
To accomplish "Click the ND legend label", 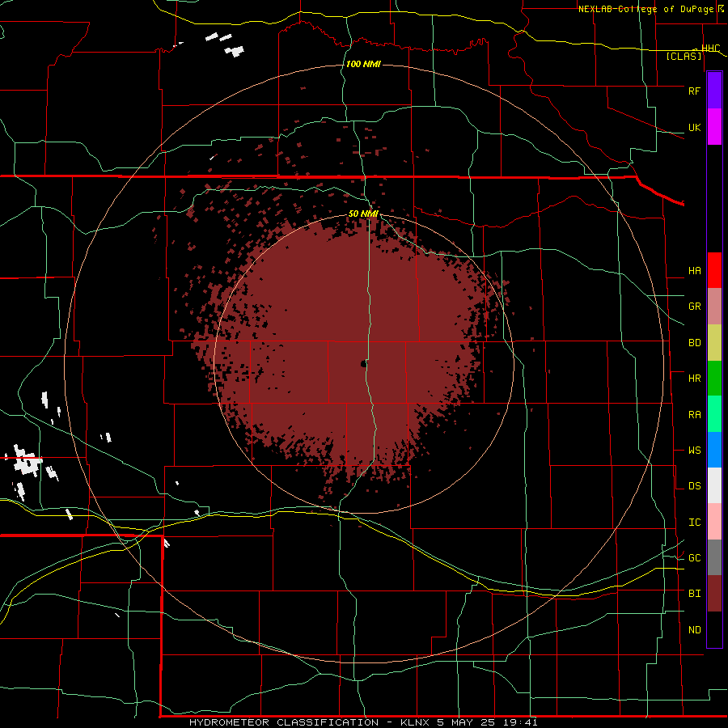I will [x=694, y=630].
